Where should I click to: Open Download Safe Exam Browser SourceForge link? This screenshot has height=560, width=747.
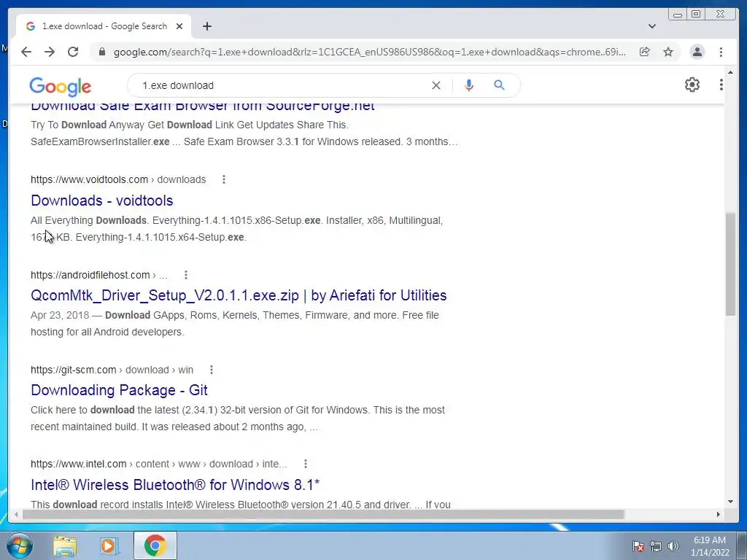pyautogui.click(x=203, y=106)
